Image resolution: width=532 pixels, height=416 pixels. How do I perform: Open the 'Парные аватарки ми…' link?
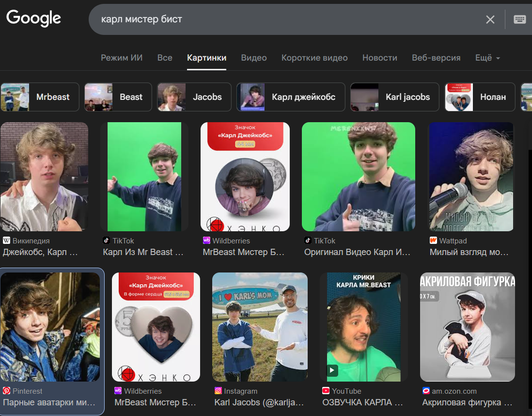(x=49, y=402)
